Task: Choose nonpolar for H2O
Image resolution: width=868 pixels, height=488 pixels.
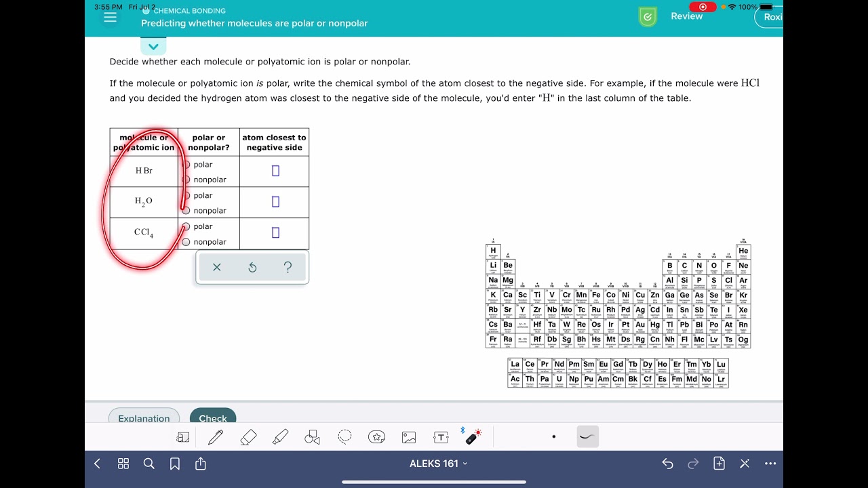Action: point(186,211)
